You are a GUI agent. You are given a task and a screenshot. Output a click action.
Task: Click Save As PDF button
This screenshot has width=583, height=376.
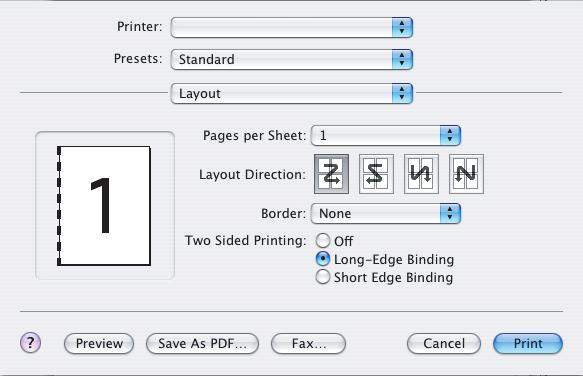(202, 343)
